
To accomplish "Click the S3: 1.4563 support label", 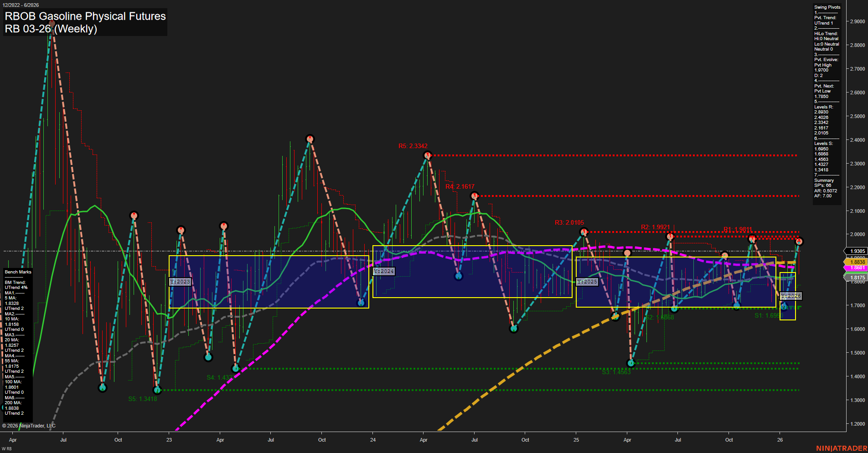I will click(616, 372).
